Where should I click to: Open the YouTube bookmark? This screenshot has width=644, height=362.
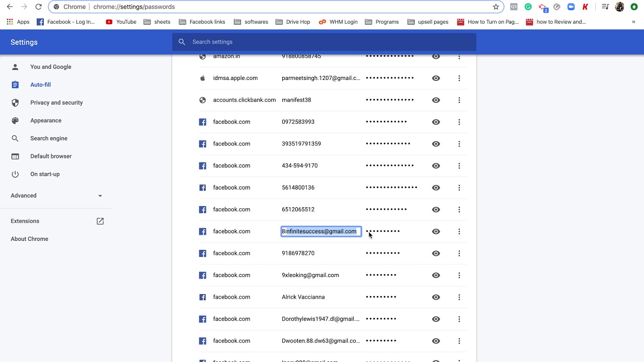tap(121, 22)
